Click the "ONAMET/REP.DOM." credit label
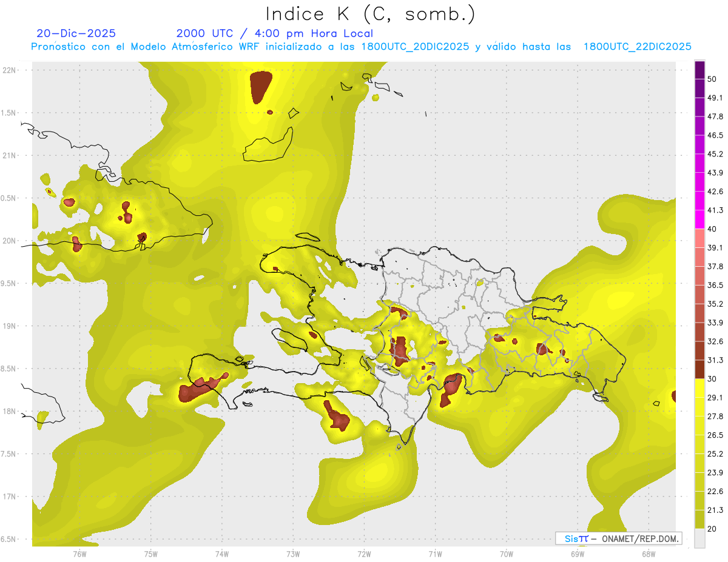 639,538
